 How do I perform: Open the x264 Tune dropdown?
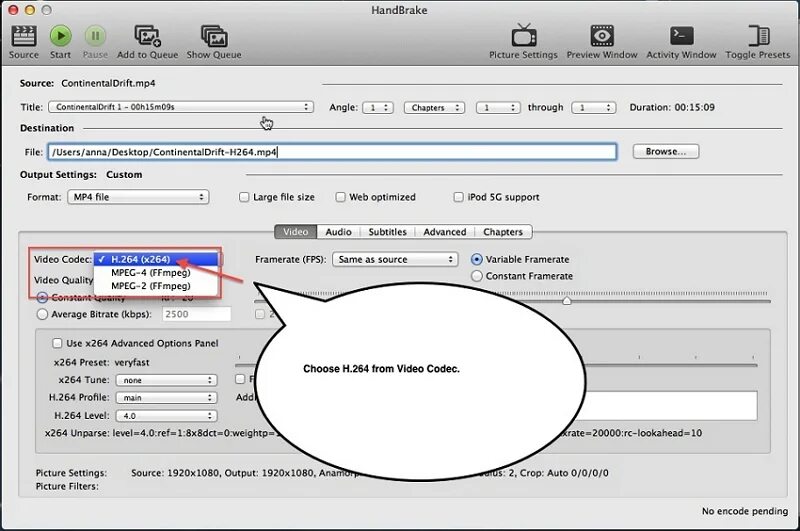(166, 380)
